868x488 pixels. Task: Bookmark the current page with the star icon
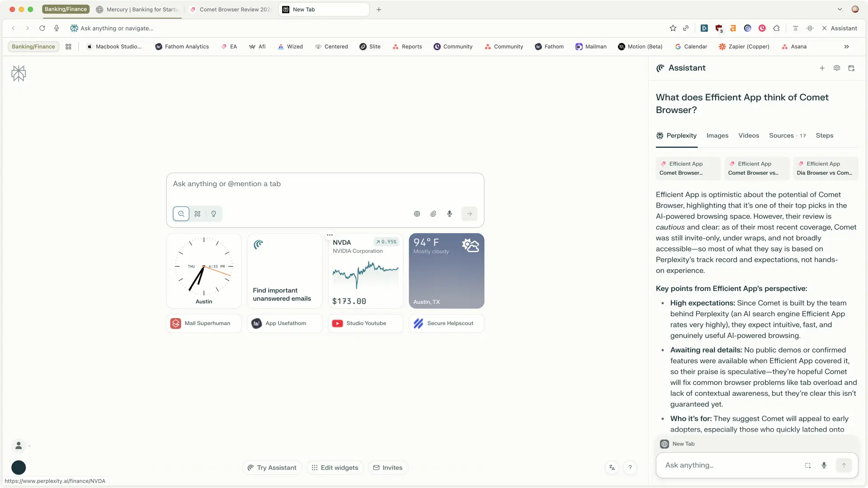(673, 28)
